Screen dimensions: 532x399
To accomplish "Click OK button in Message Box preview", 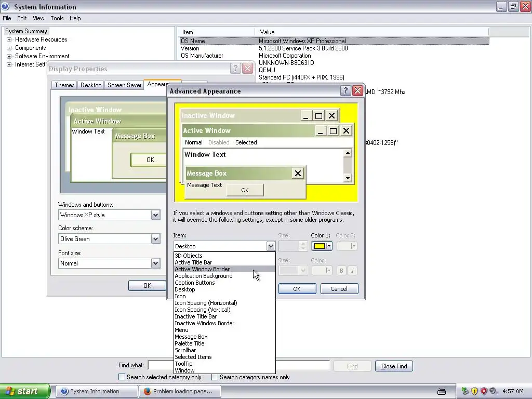I will coord(245,190).
